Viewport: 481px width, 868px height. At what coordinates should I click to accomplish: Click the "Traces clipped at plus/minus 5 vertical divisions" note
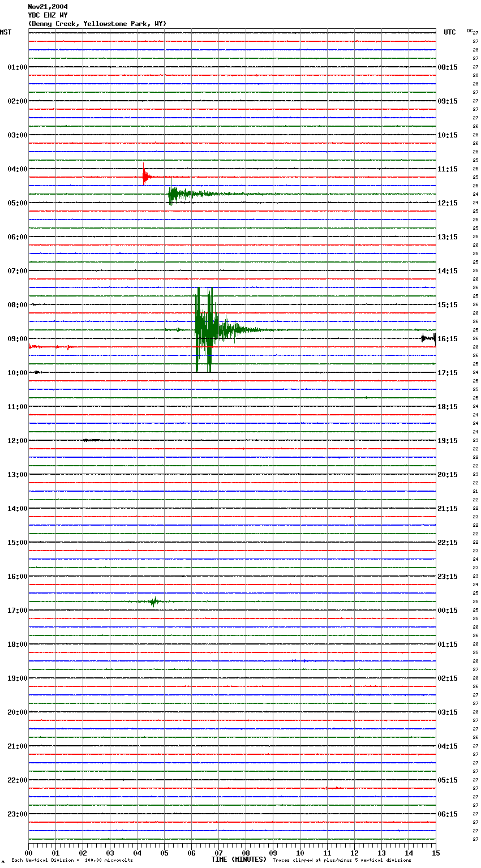point(342,861)
